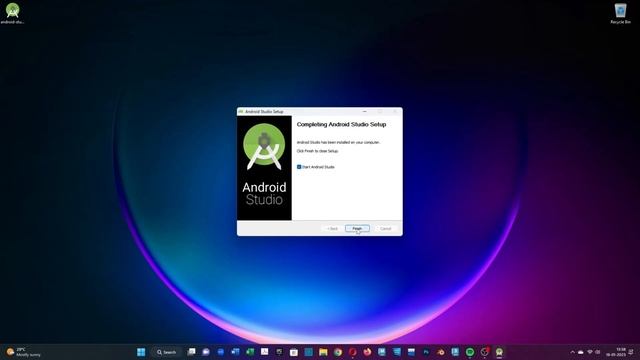Click the Finish button in the setup
Image resolution: width=640 pixels, height=360 pixels.
pos(357,229)
